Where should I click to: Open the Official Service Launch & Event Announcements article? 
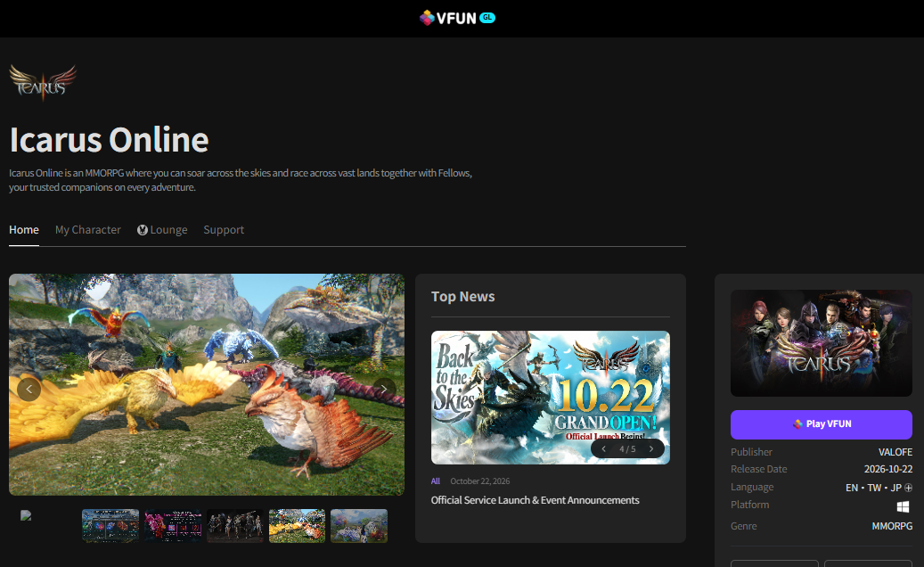tap(536, 500)
